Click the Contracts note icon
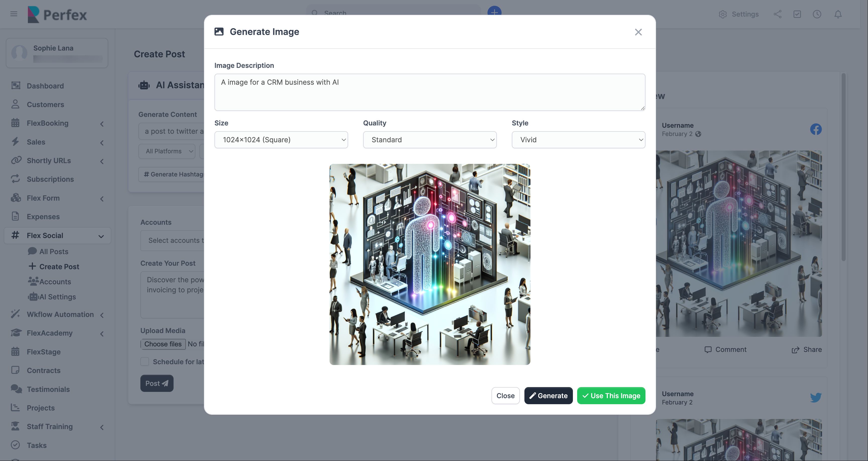The height and width of the screenshot is (461, 868). pyautogui.click(x=16, y=370)
